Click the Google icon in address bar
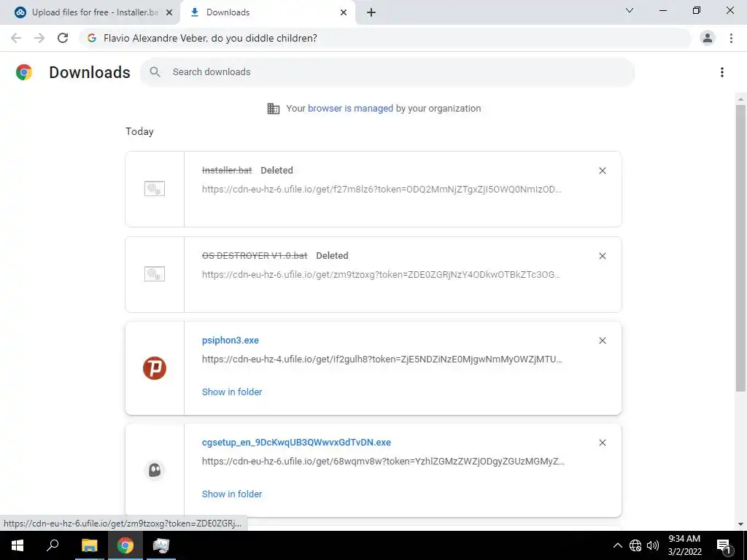Screen dimensions: 747x560 92,38
